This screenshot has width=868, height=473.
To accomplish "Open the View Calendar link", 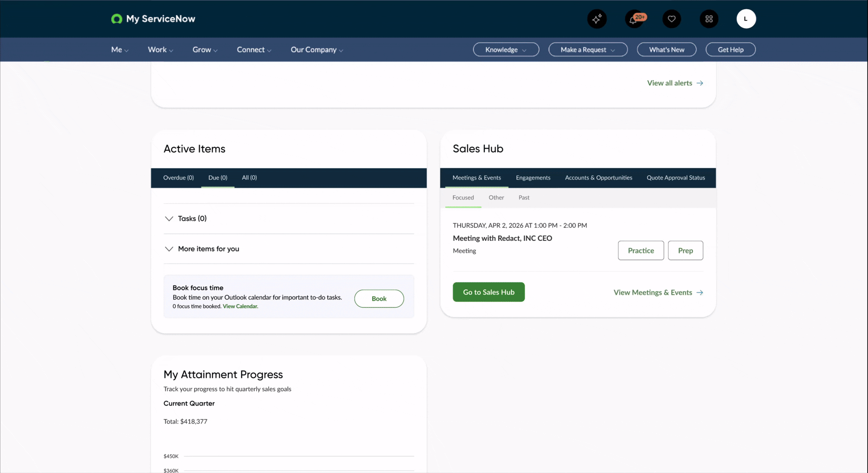I will (240, 306).
